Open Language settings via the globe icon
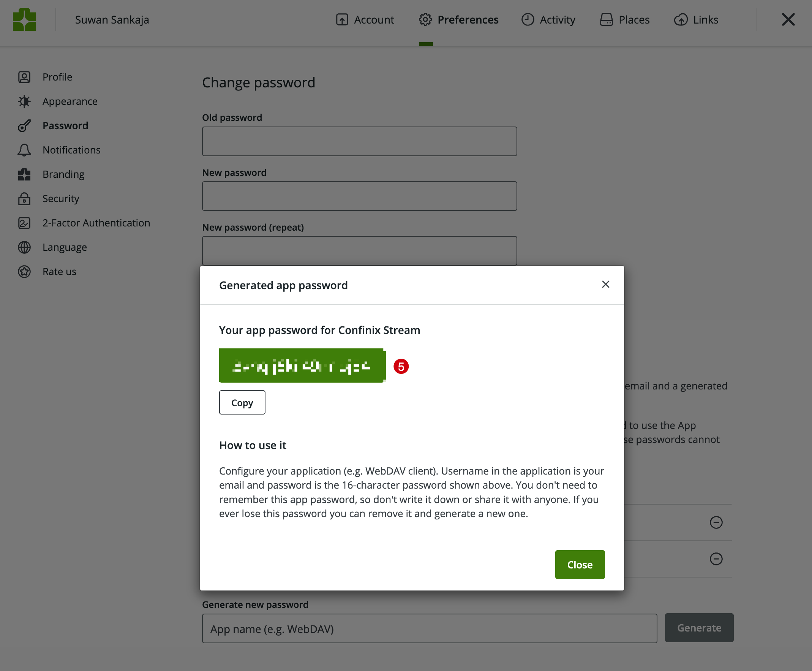 [x=24, y=247]
